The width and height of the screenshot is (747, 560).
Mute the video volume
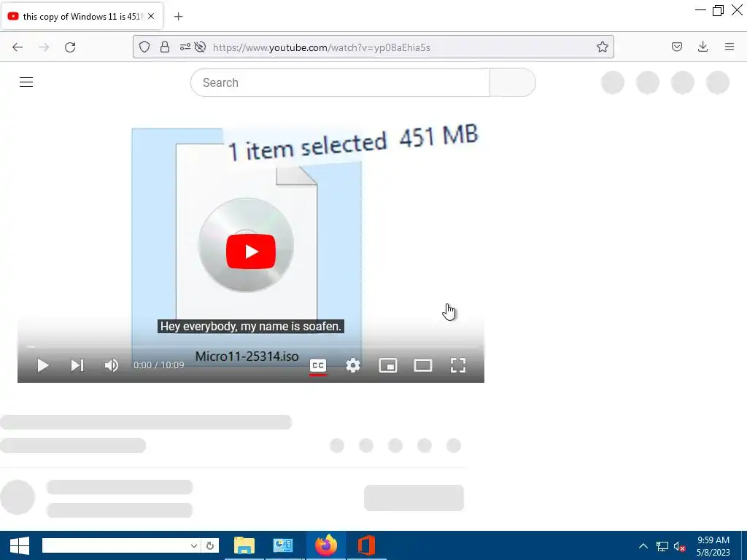pos(112,365)
